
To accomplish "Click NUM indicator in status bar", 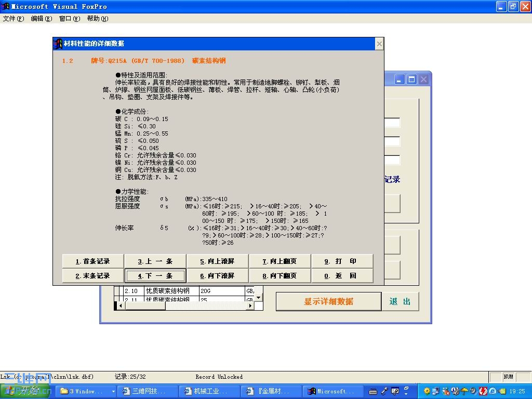I will click(508, 377).
